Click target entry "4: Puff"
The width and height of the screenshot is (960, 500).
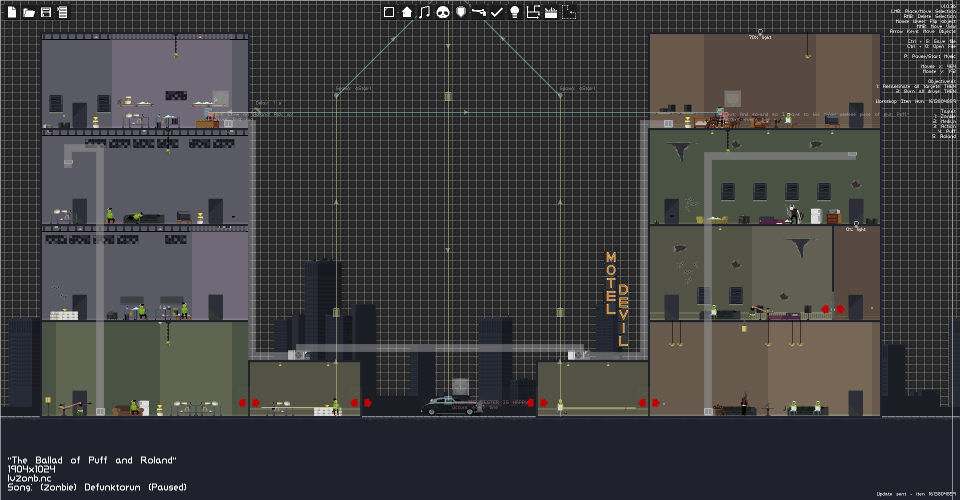[947, 131]
